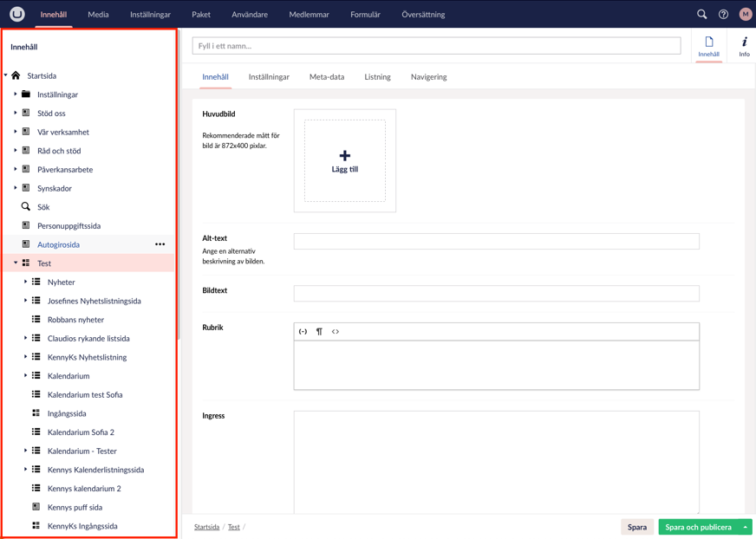Switch to the Listning tab
This screenshot has width=756, height=539.
click(377, 76)
